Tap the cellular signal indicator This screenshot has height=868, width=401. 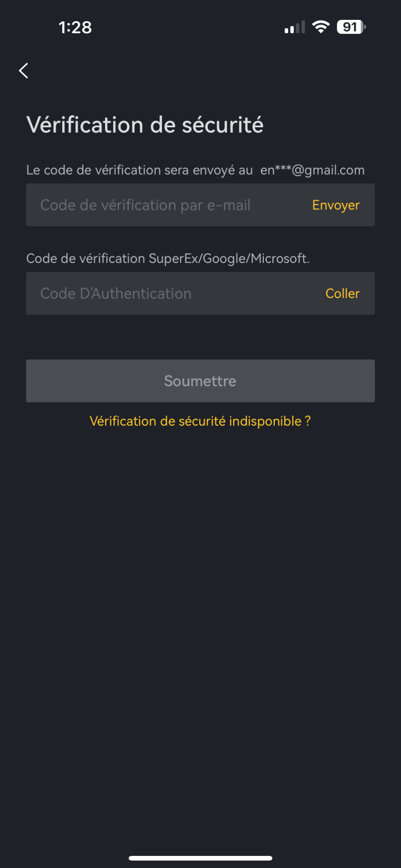click(x=294, y=27)
